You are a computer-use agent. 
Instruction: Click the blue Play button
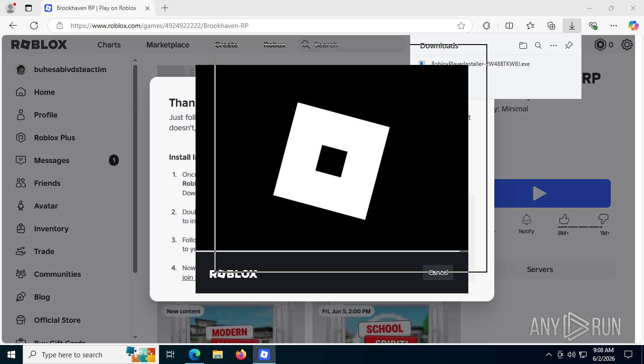pos(552,193)
